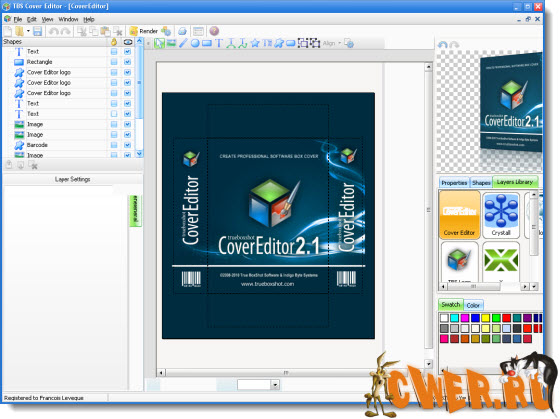The height and width of the screenshot is (419, 560).
Task: Toggle visibility of first Text layer
Action: pos(128,52)
